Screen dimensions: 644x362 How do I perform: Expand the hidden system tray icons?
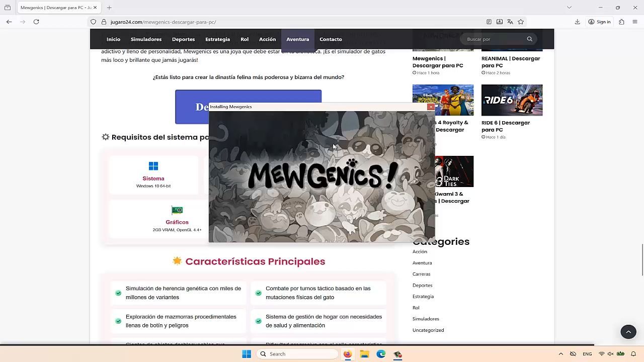(560, 354)
